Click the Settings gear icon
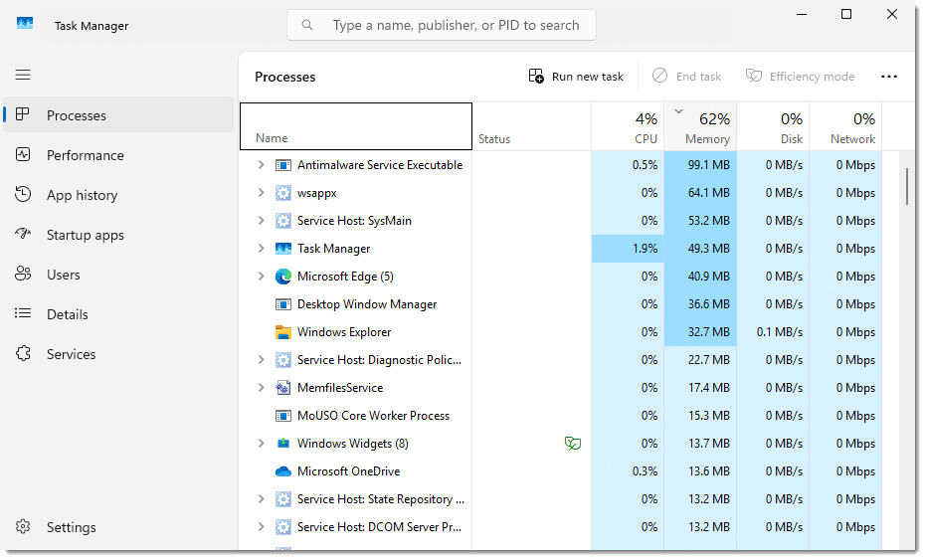The height and width of the screenshot is (560, 925). tap(23, 526)
